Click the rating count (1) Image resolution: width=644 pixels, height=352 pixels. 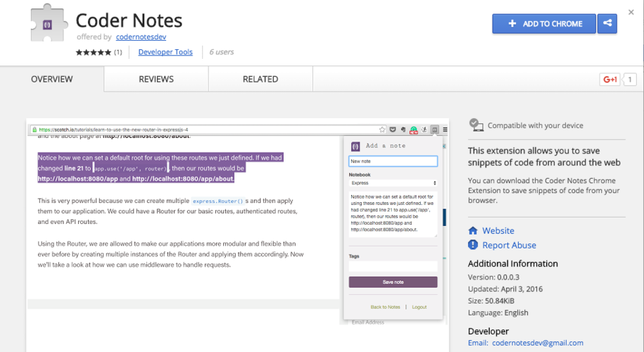pyautogui.click(x=118, y=52)
